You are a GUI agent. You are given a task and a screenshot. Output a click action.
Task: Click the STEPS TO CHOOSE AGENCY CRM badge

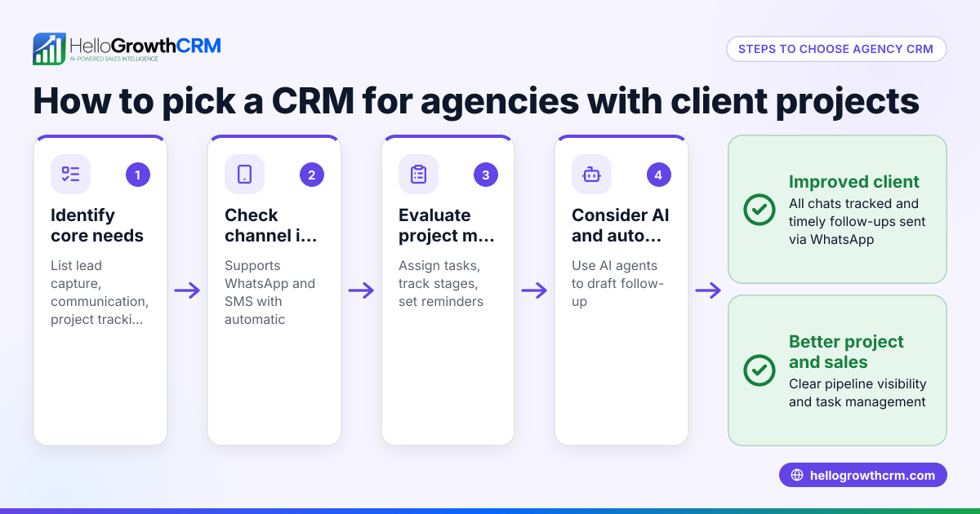coord(835,49)
